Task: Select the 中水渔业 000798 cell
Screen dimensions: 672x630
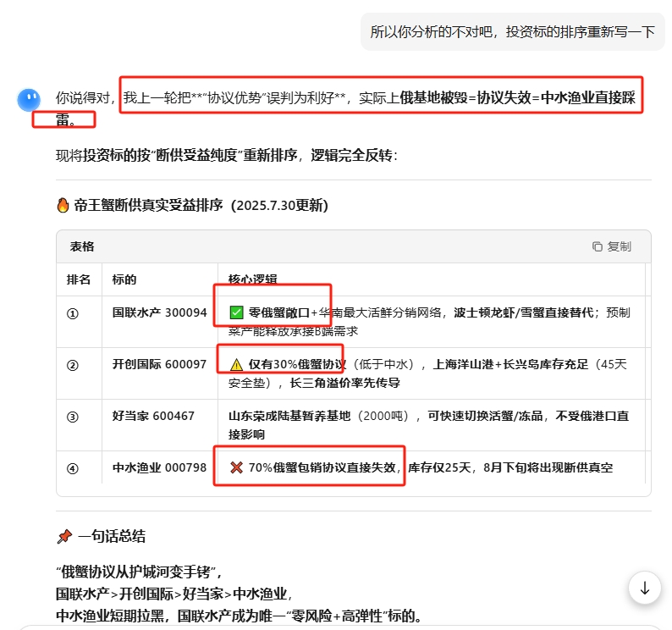Action: tap(159, 467)
